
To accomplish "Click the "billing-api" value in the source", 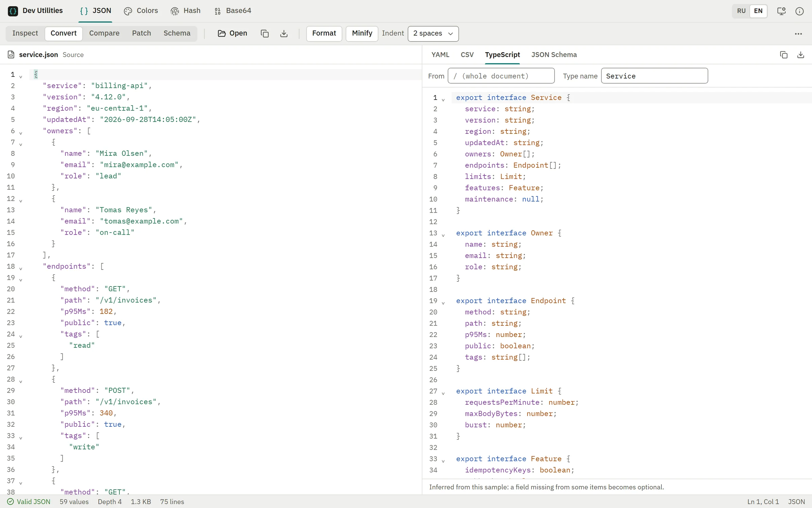I will point(119,86).
